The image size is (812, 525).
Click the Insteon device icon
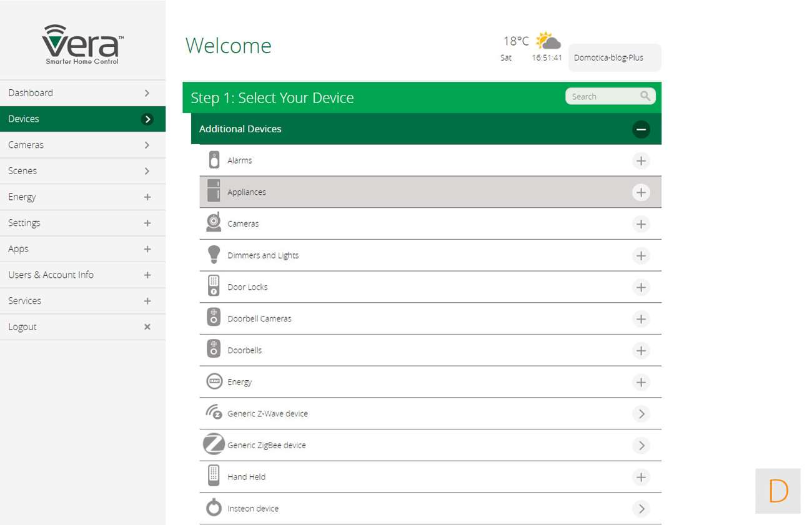point(214,508)
